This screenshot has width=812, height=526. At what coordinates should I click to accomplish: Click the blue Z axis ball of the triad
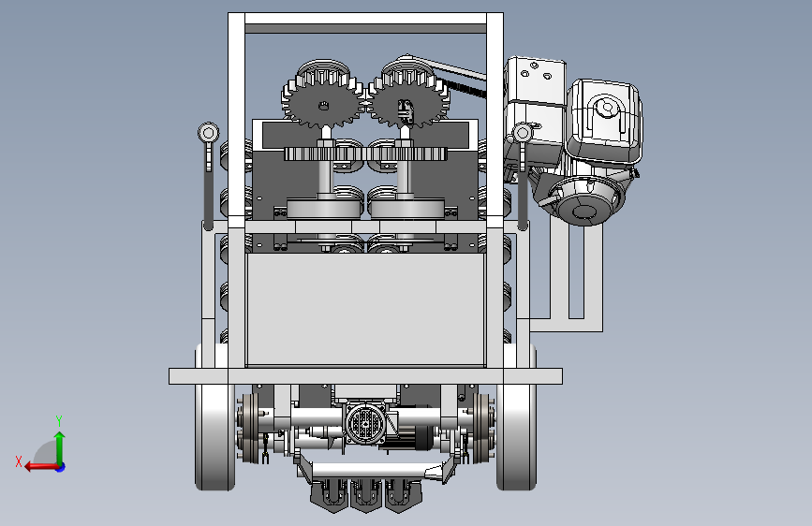(x=61, y=467)
